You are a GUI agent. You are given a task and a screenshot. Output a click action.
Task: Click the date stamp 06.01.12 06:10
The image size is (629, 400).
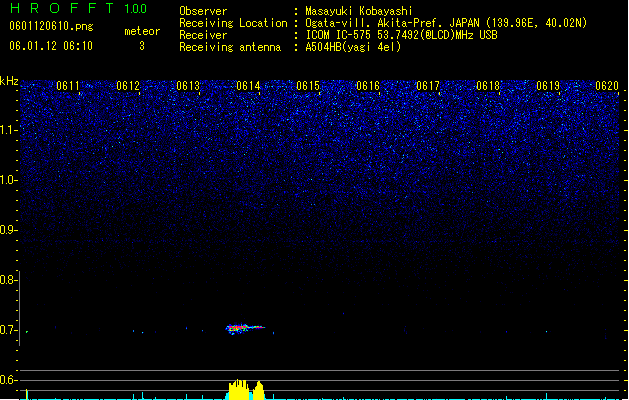(x=51, y=46)
